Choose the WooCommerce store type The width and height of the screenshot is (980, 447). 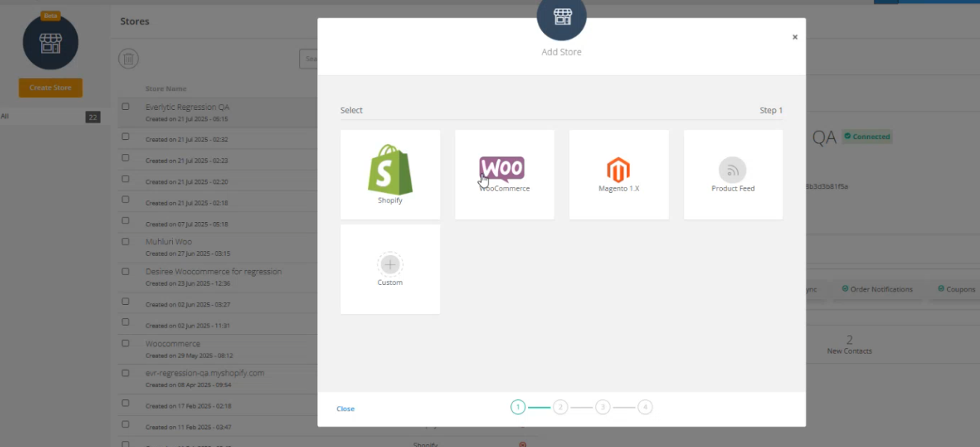pos(504,174)
